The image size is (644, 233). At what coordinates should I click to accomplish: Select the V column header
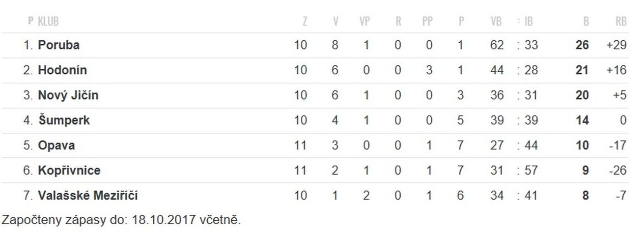point(336,21)
